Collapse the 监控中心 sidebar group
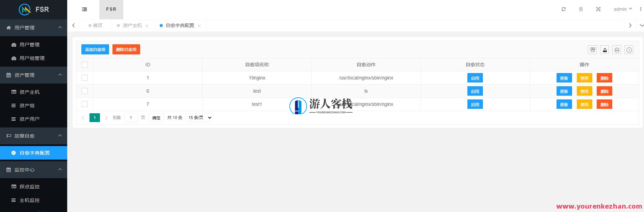The height and width of the screenshot is (212, 644). (x=34, y=170)
